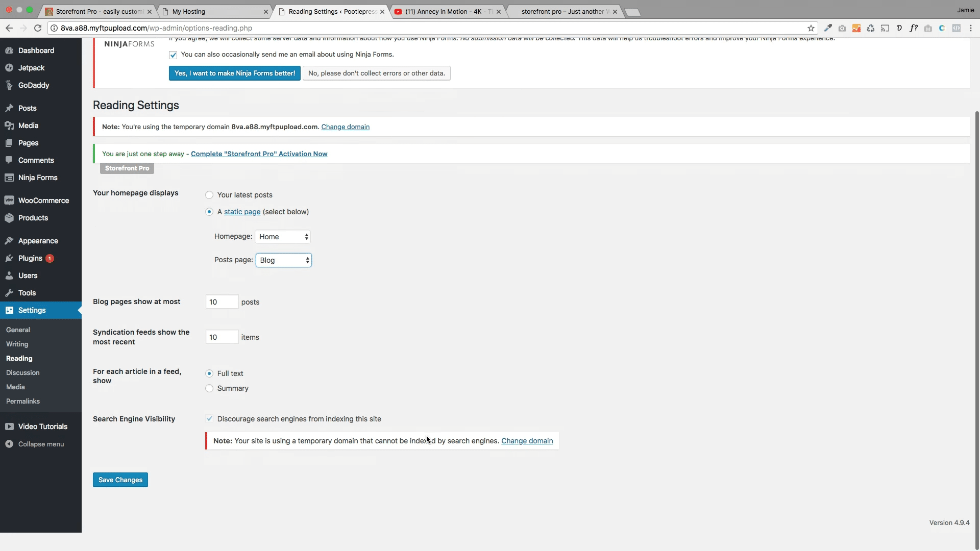Image resolution: width=980 pixels, height=551 pixels.
Task: Click the GoDaddy icon in the sidebar
Action: (x=9, y=85)
